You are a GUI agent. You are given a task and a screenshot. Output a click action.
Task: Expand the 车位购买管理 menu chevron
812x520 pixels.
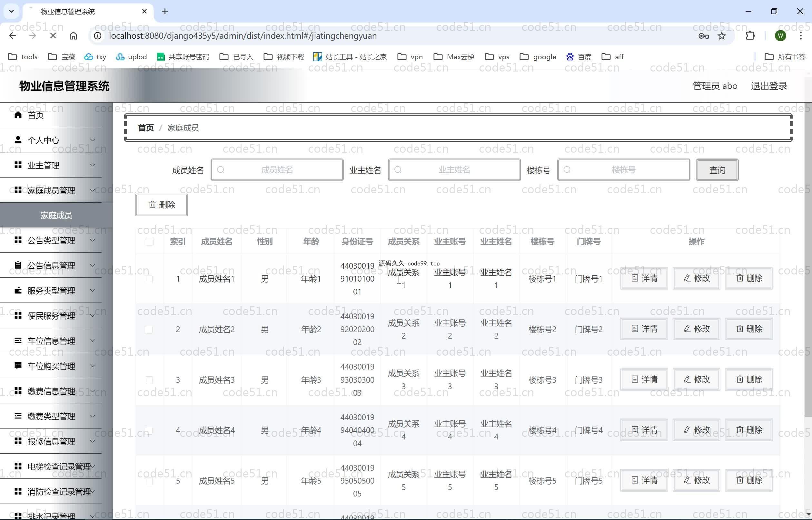point(93,365)
